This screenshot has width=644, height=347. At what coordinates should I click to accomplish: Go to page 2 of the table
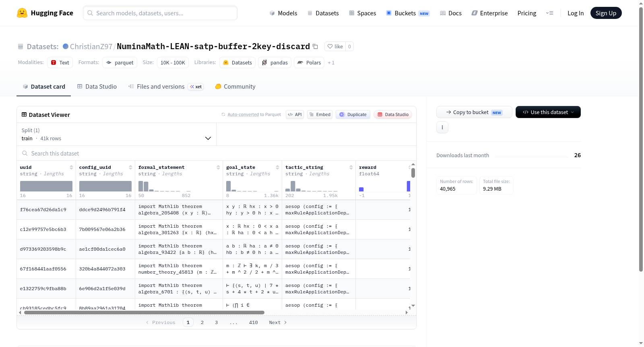202,322
